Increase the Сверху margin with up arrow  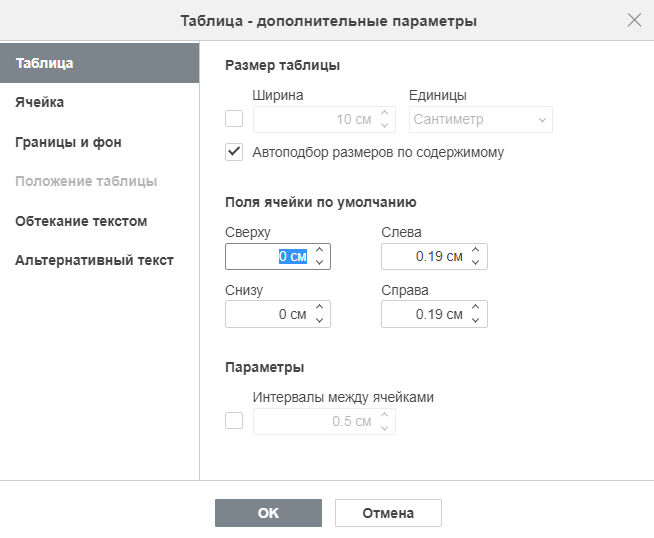point(319,250)
